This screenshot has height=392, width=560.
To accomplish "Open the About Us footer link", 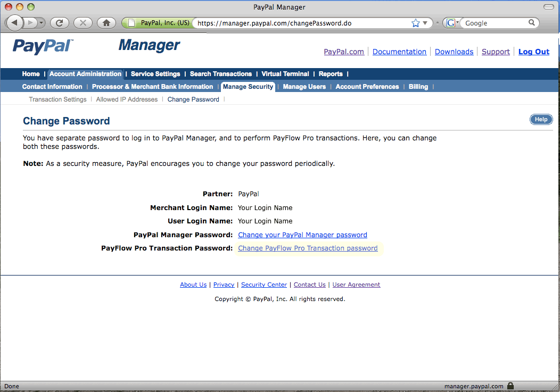I will tap(193, 285).
